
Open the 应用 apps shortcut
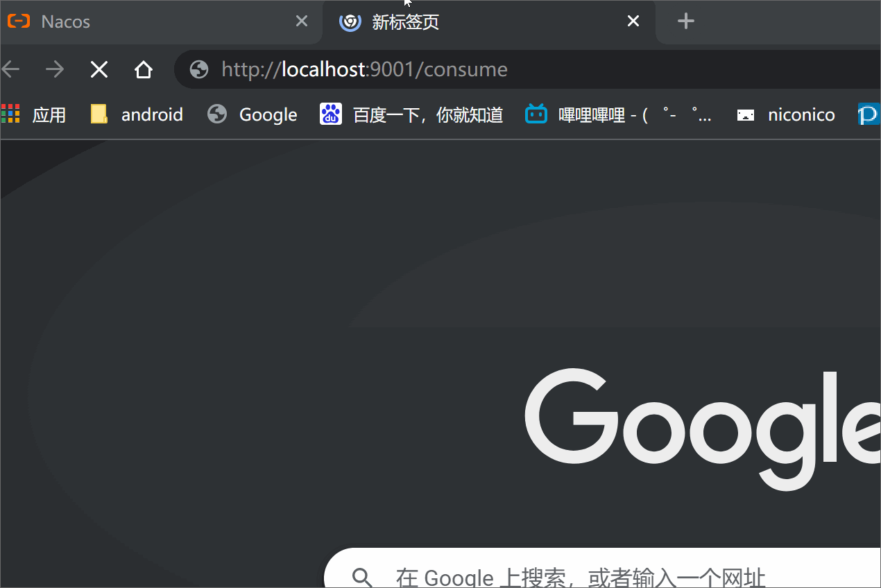(x=34, y=114)
